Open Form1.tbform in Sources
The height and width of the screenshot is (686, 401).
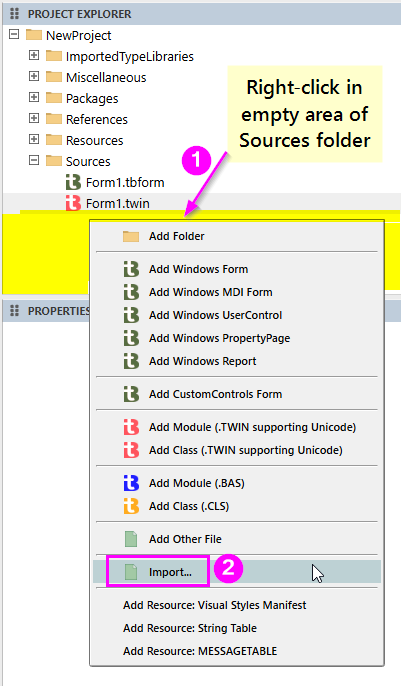coord(125,182)
